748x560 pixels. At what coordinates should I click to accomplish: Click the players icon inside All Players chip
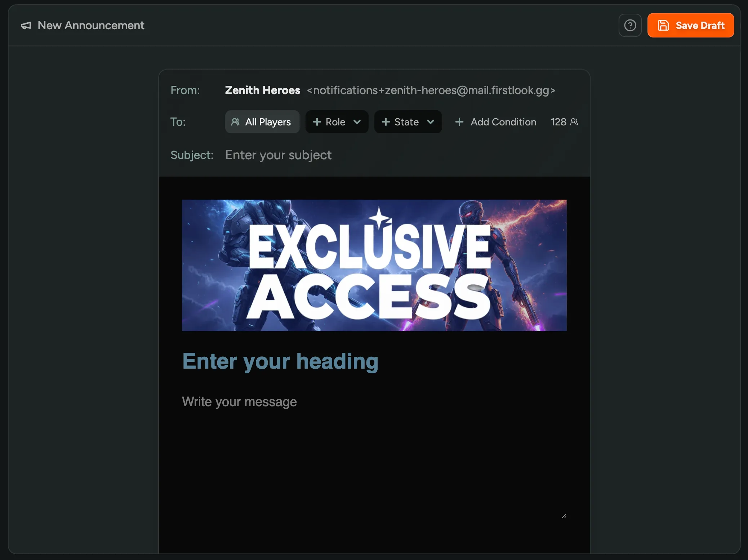[236, 122]
